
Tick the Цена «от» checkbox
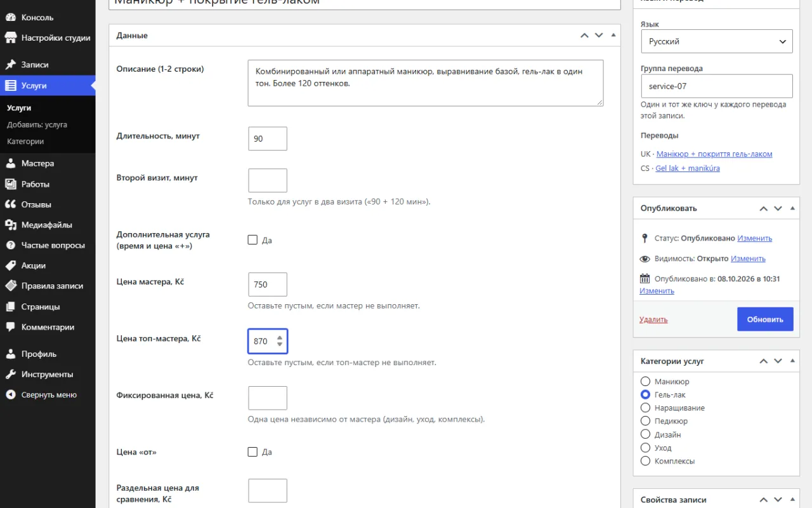click(252, 452)
